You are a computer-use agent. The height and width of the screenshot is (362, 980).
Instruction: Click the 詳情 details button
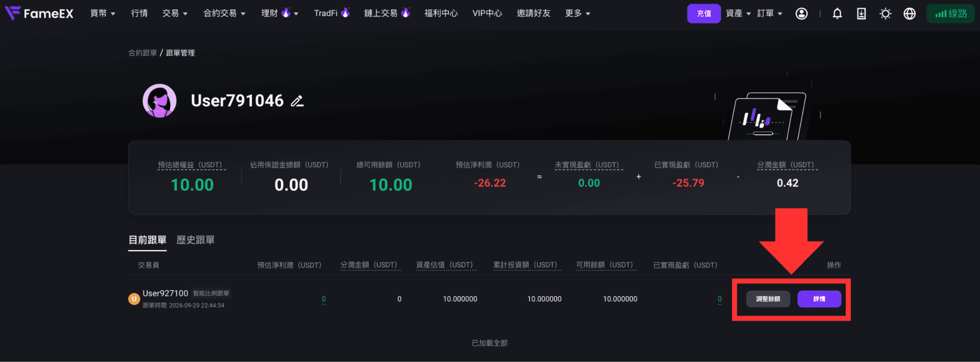[x=819, y=299]
